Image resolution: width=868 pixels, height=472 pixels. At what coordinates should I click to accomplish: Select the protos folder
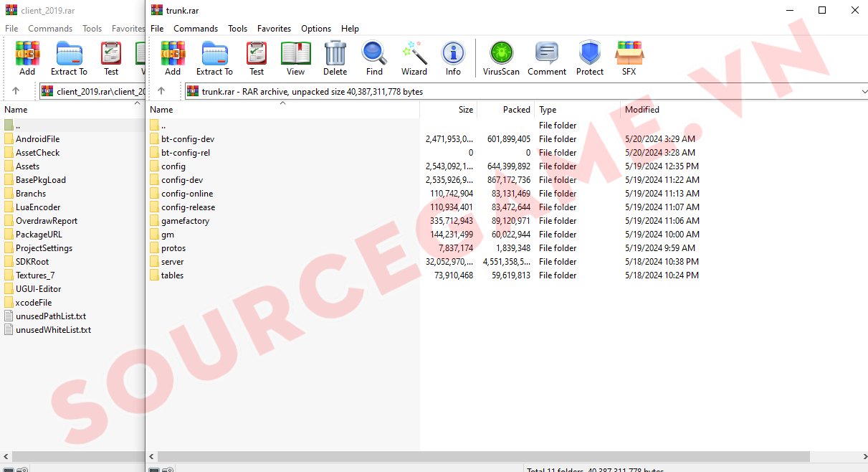173,248
